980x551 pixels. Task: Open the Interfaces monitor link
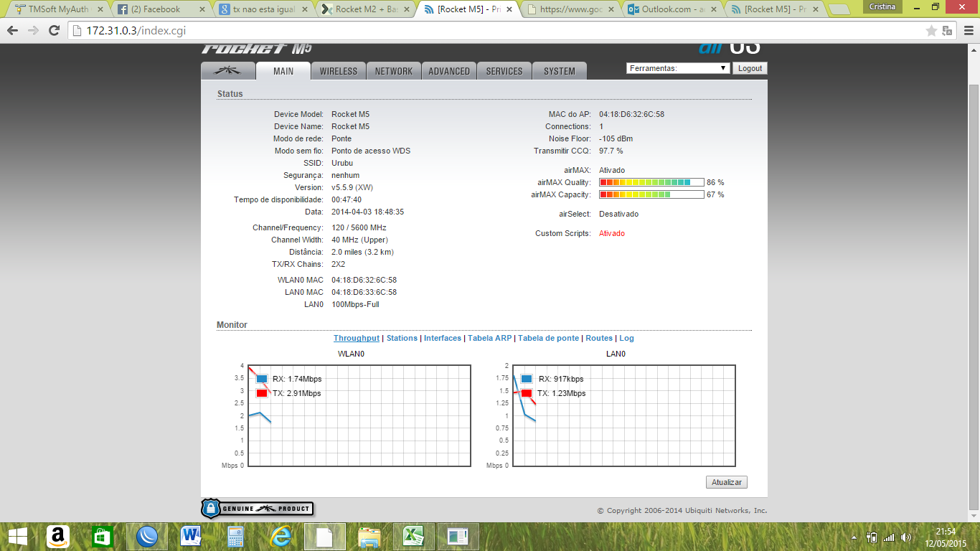pos(443,338)
